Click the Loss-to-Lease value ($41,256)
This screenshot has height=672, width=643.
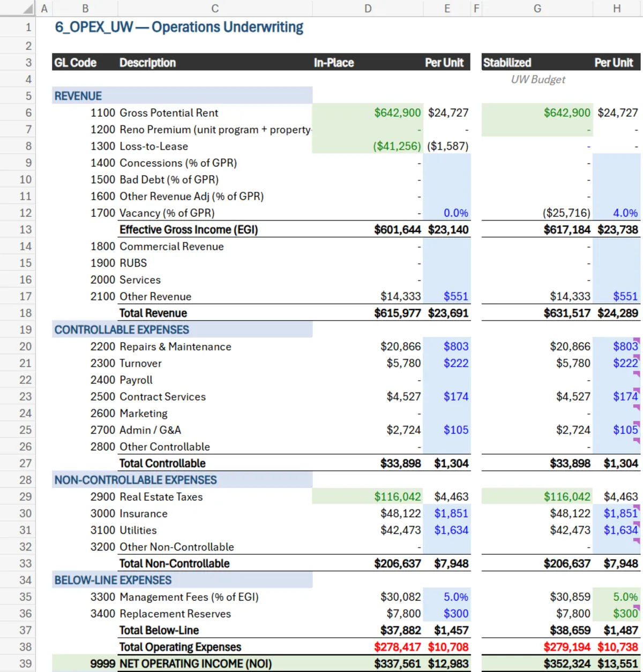tap(397, 146)
